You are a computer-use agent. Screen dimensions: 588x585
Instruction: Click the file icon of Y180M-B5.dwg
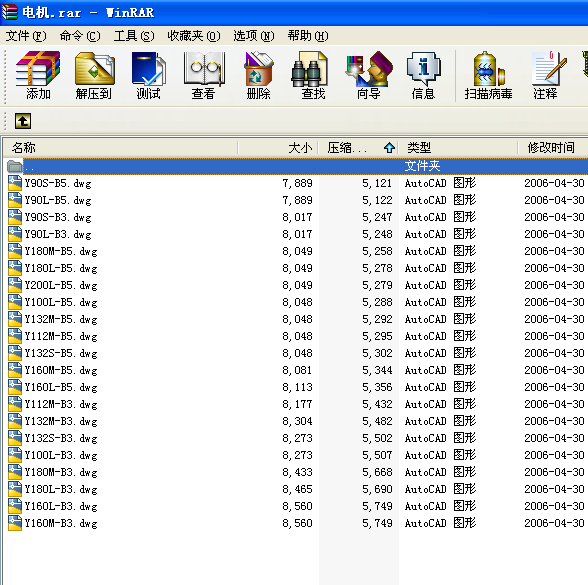click(x=15, y=251)
